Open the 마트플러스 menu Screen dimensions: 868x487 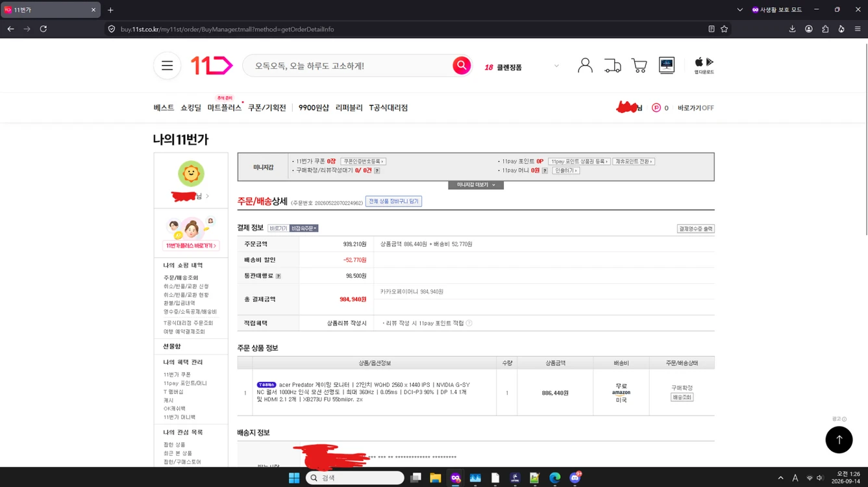point(225,108)
